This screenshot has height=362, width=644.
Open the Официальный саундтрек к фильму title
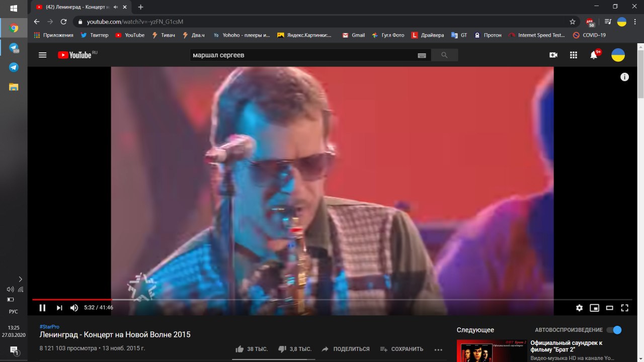pos(566,346)
